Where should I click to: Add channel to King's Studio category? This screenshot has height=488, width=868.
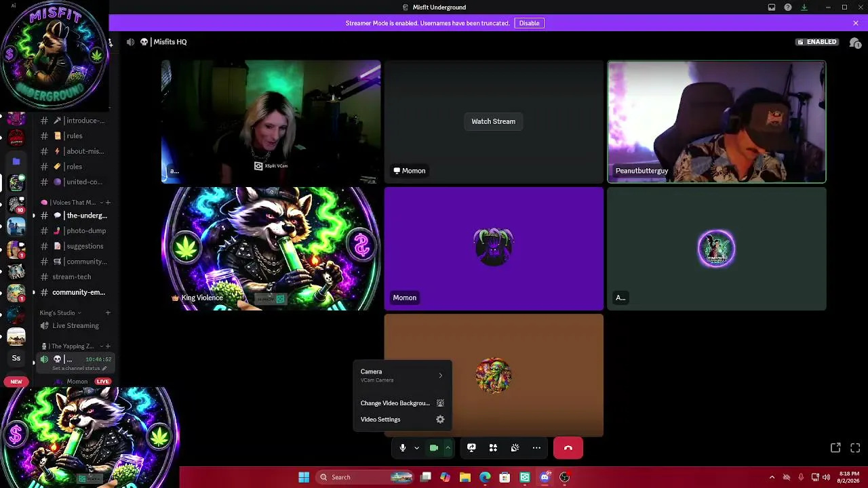(108, 313)
